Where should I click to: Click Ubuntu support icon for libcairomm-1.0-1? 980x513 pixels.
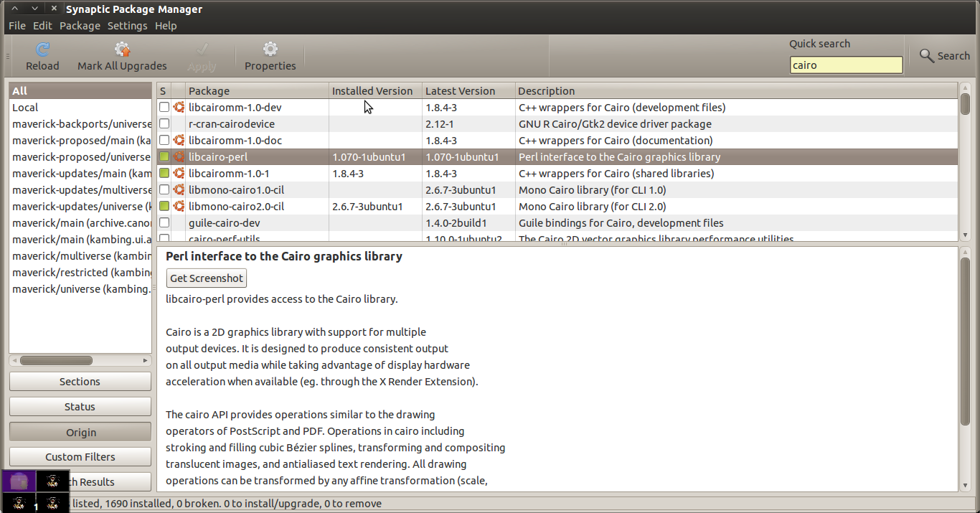[x=179, y=174]
